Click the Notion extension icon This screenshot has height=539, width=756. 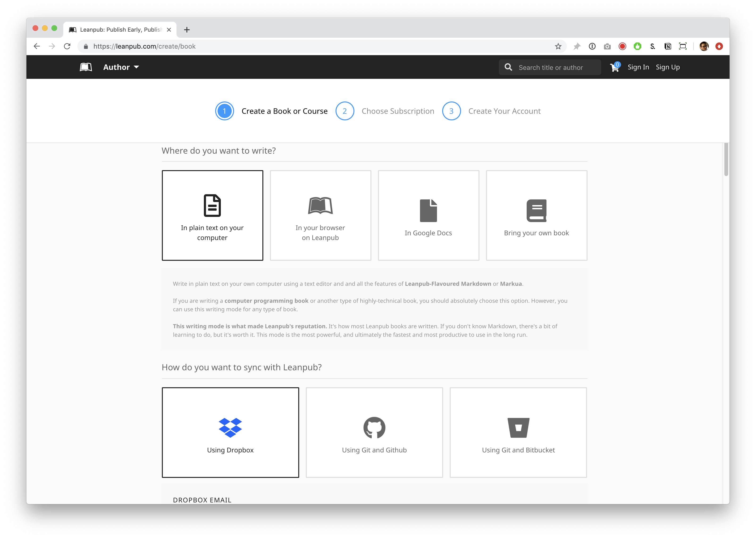click(x=668, y=46)
